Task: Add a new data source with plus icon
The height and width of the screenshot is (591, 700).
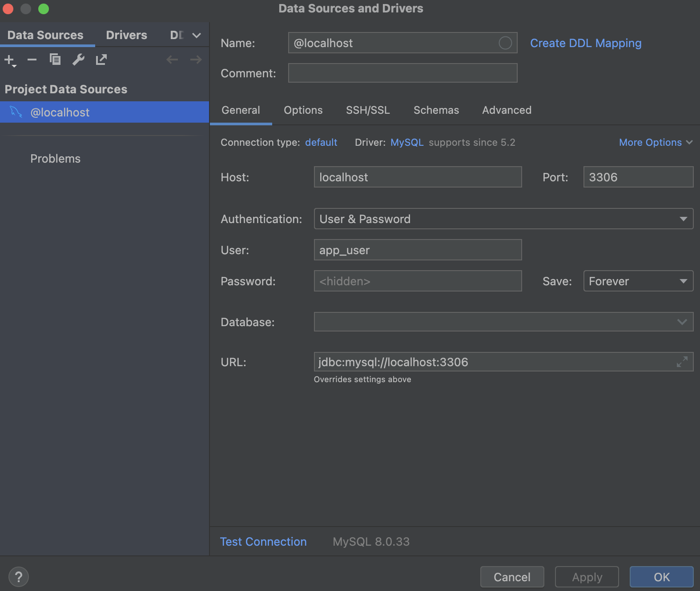Action: pyautogui.click(x=10, y=60)
